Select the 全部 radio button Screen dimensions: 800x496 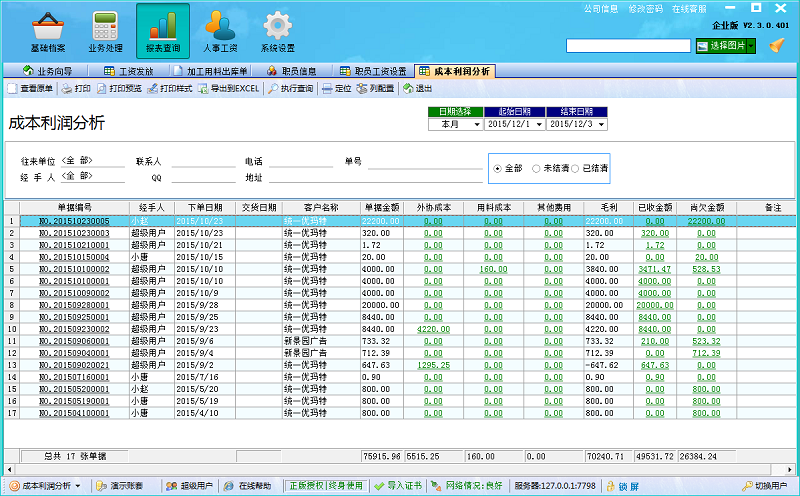click(497, 168)
